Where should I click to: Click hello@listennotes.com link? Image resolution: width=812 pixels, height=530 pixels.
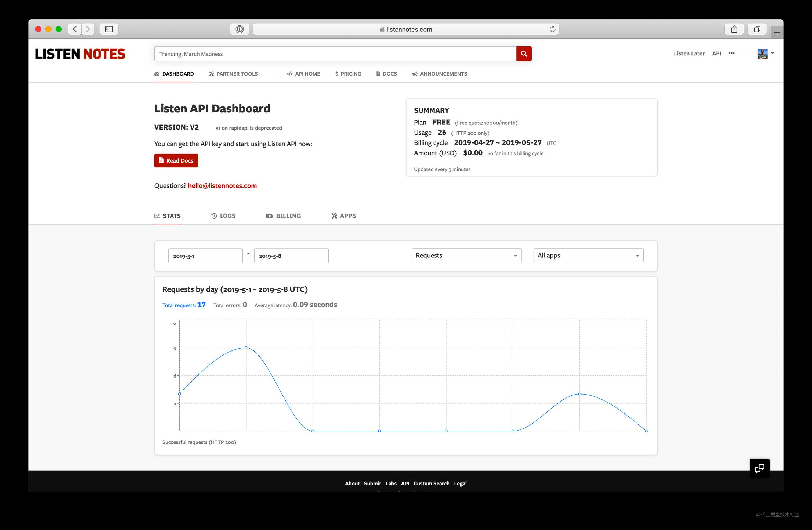(x=222, y=185)
